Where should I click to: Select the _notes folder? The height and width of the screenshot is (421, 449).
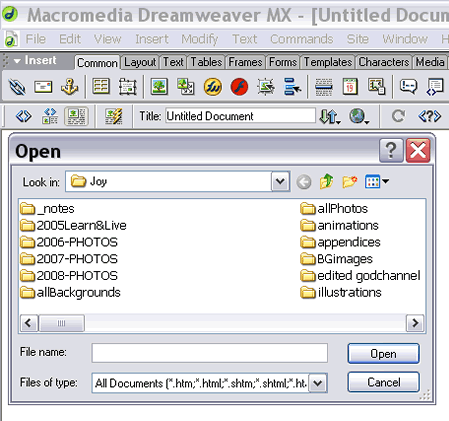coord(47,209)
